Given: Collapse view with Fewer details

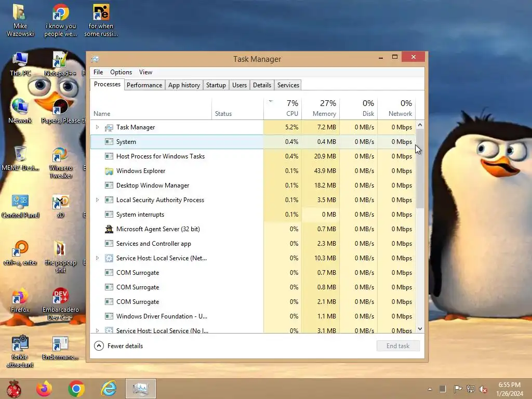Looking at the screenshot, I should pos(118,345).
